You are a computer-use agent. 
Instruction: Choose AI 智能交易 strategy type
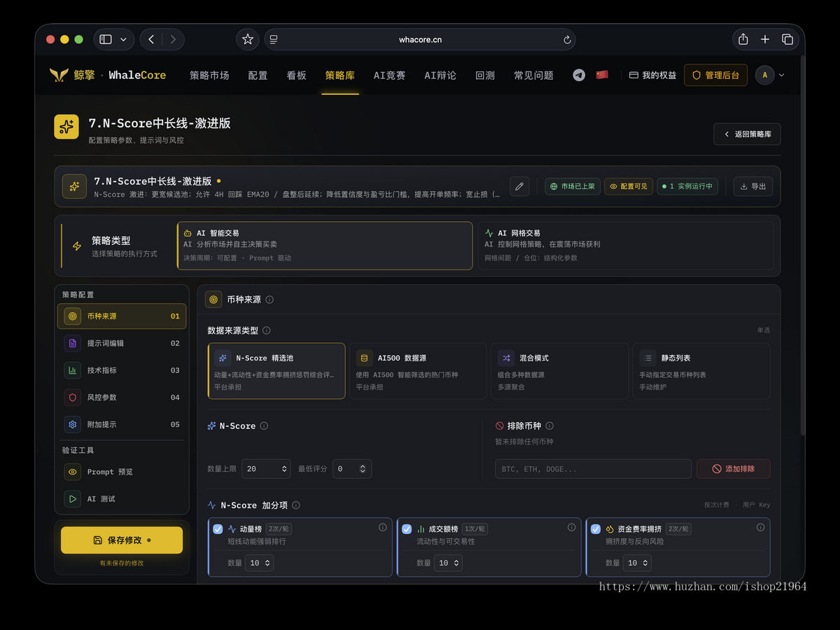325,246
